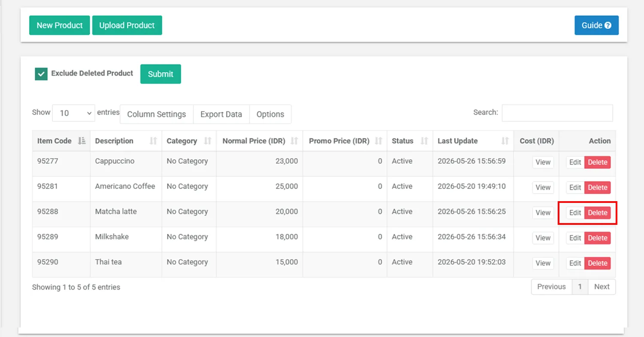The image size is (644, 337).
Task: Click the Cost (IDR) column header
Action: coord(536,141)
